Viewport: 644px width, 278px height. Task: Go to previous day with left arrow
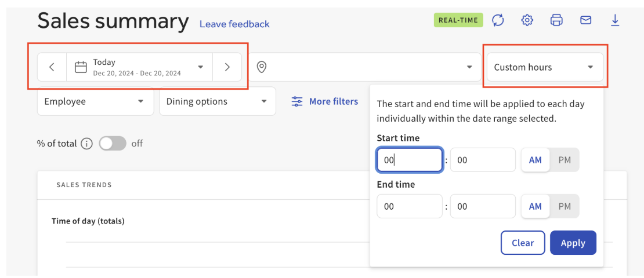(x=52, y=67)
